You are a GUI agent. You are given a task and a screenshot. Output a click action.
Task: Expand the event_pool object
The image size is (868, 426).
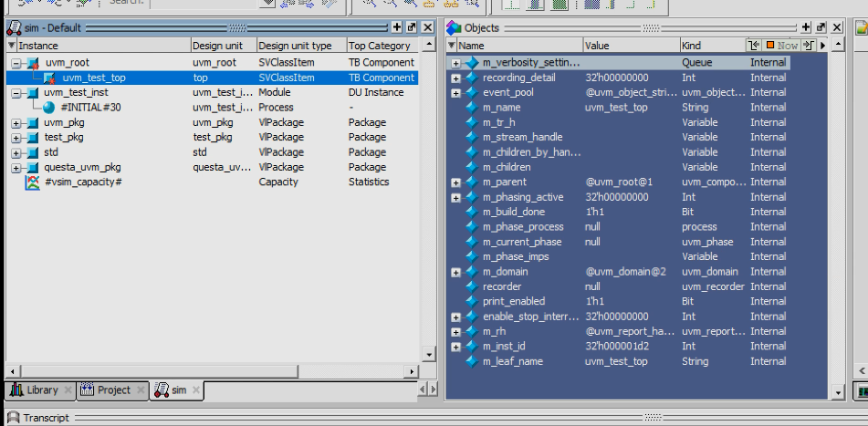[x=455, y=93]
